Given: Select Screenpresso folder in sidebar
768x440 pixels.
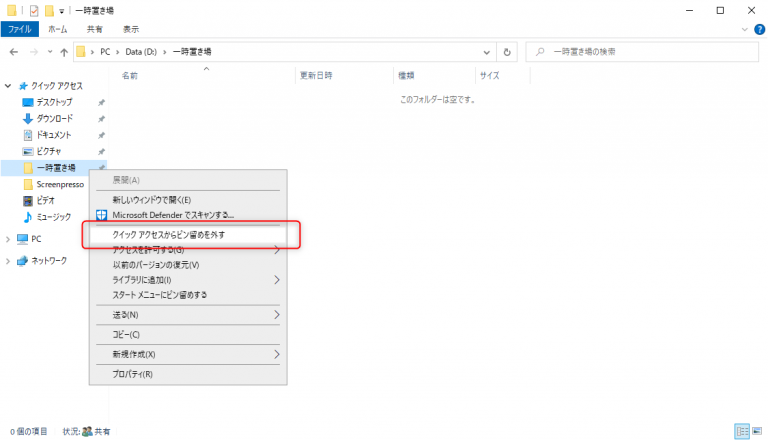Looking at the screenshot, I should pos(59,184).
